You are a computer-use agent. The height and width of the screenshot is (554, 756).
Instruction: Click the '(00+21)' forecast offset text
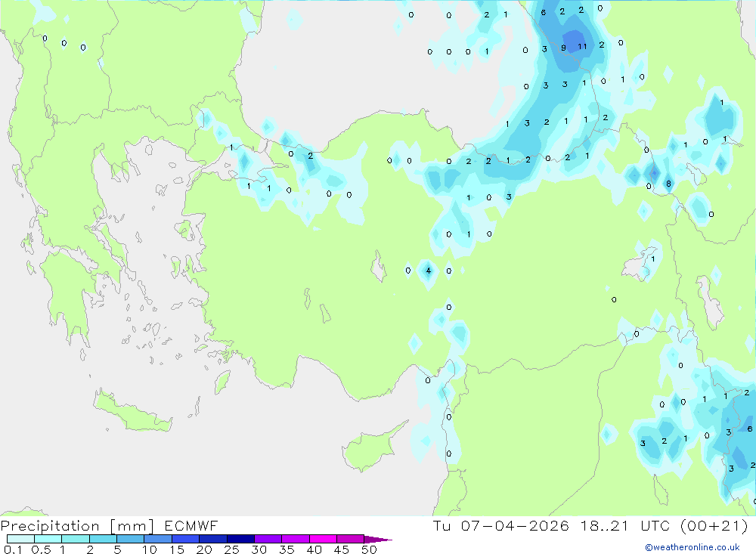(x=714, y=525)
